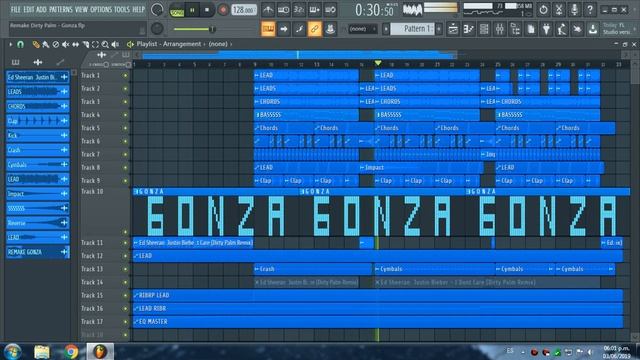Open the Mixer icon

500,29
